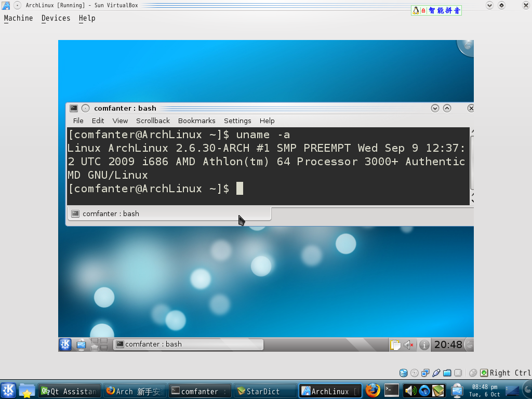Launch Firefox from host panel quick launcher
532x399 pixels.
pyautogui.click(x=373, y=391)
